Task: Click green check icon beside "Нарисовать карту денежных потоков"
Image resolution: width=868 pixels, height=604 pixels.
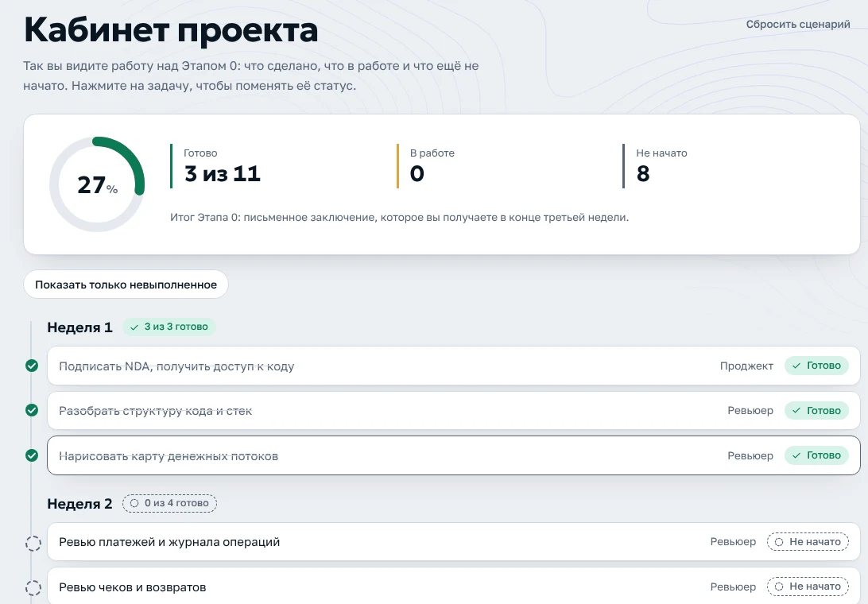Action: [32, 455]
